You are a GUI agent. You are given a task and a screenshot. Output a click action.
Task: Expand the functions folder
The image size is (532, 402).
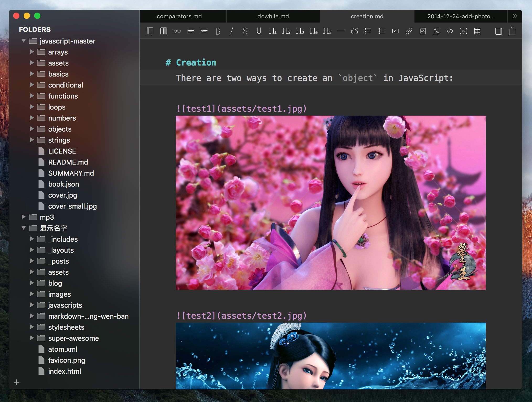pyautogui.click(x=32, y=96)
